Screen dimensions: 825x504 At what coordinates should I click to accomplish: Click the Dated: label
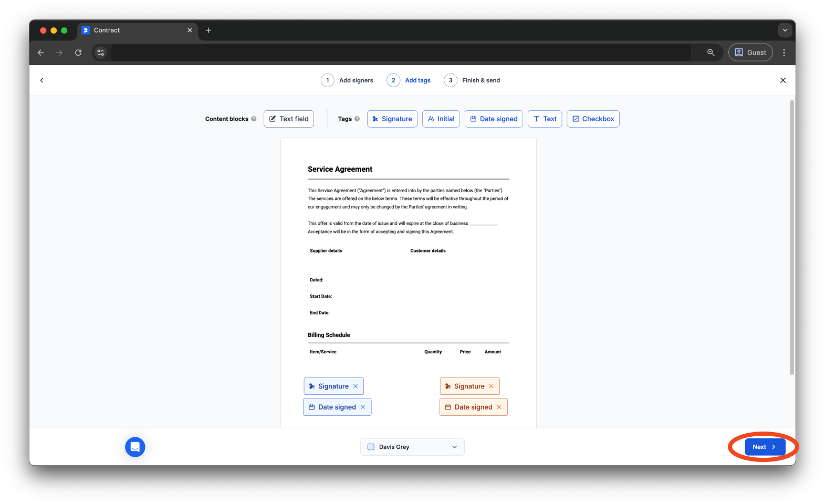pos(317,280)
